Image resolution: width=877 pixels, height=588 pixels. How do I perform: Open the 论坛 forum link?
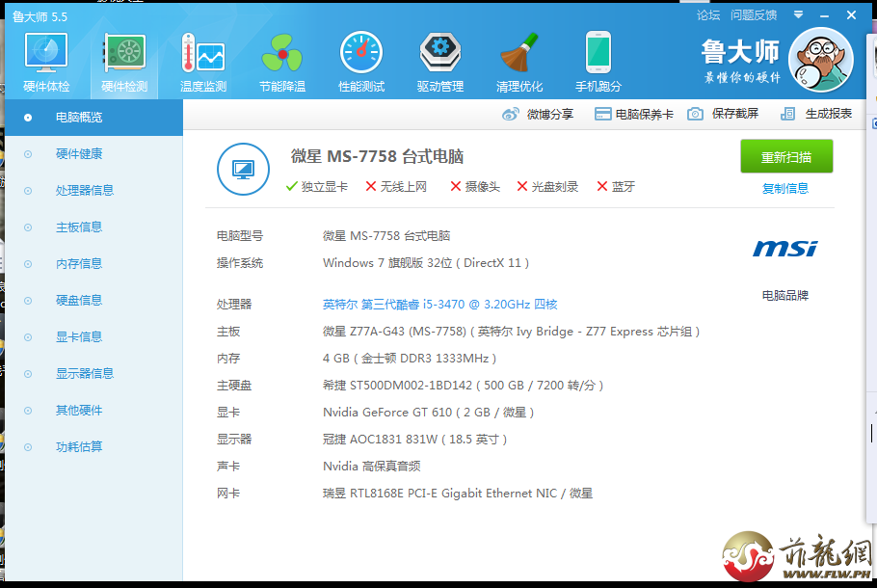click(708, 15)
